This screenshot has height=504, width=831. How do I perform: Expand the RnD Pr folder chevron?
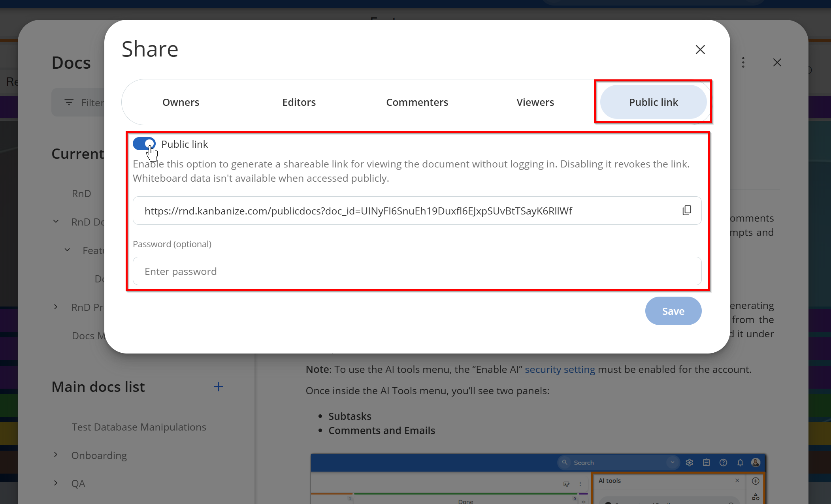point(56,307)
